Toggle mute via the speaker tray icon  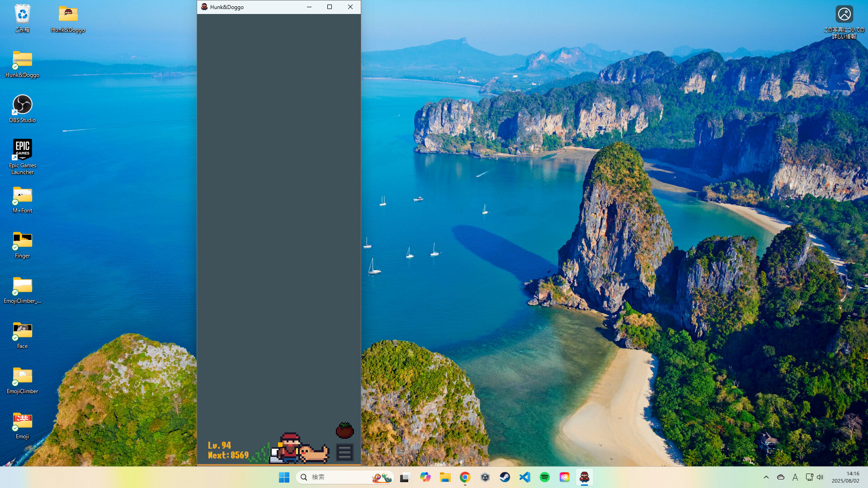pyautogui.click(x=820, y=477)
